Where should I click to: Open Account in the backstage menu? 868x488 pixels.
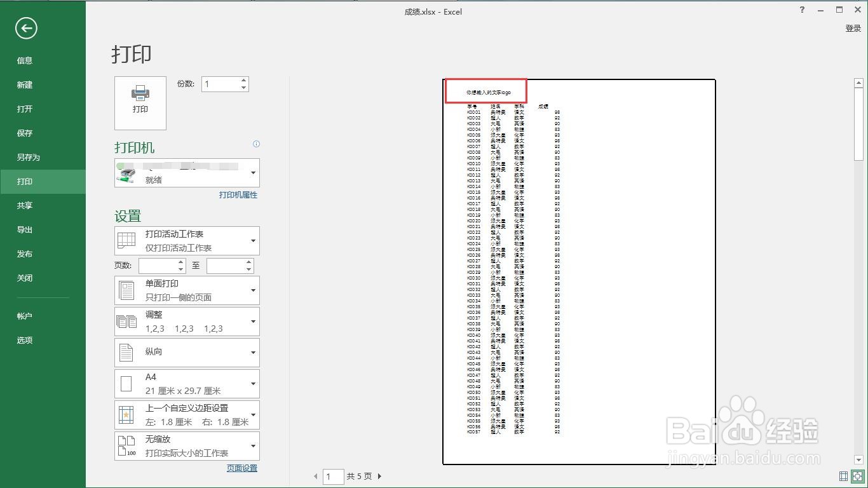(x=43, y=316)
